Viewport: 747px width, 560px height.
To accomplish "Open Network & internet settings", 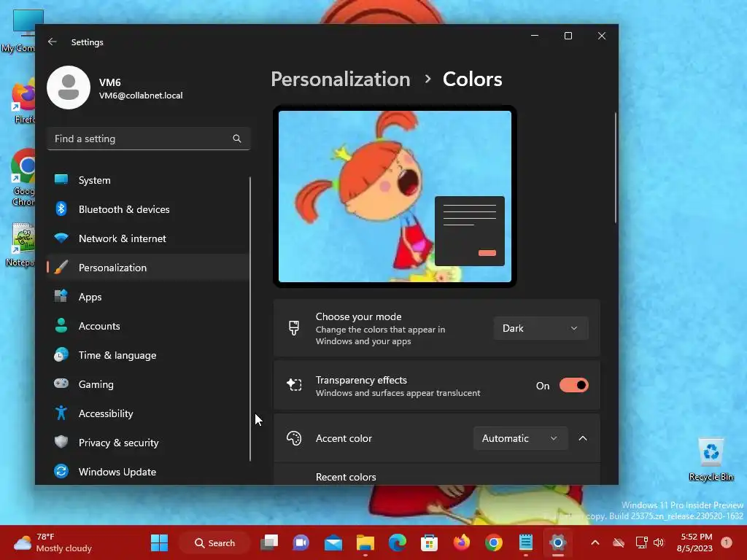I will point(148,238).
